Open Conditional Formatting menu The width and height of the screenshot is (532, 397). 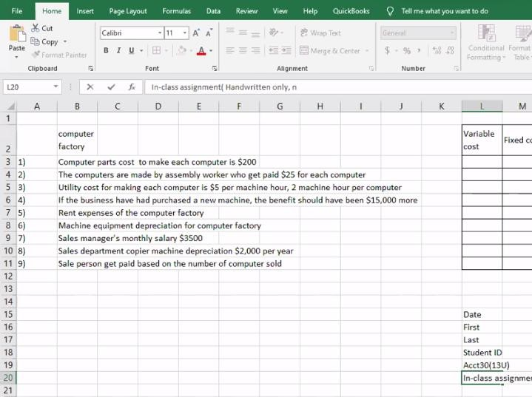486,42
